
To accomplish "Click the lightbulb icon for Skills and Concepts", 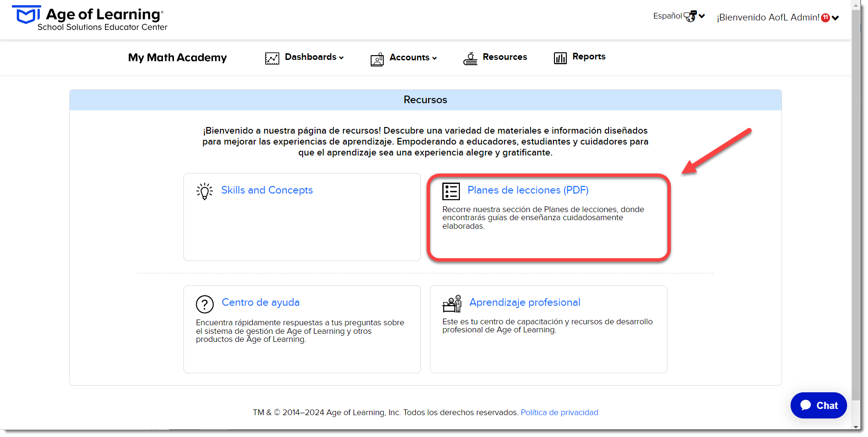I will [205, 191].
